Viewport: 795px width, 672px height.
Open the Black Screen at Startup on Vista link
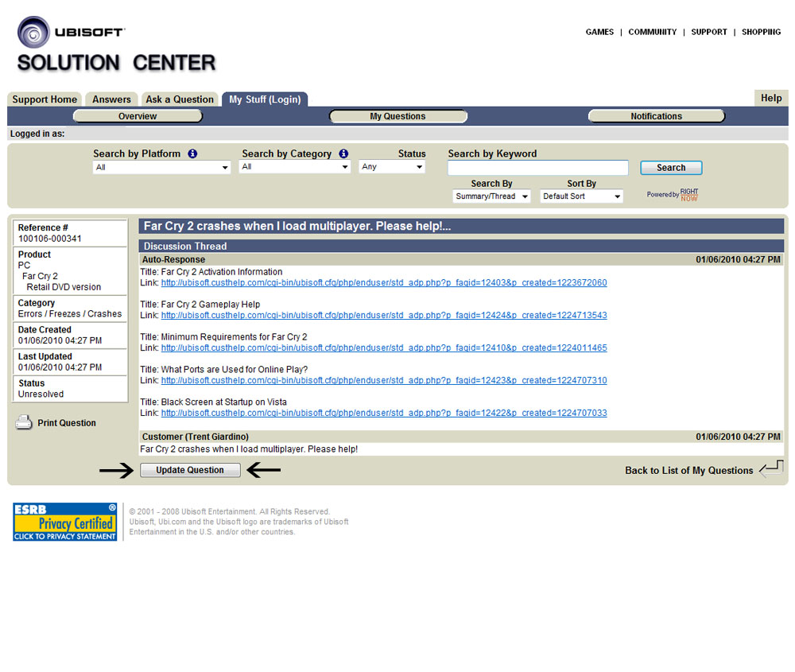384,413
